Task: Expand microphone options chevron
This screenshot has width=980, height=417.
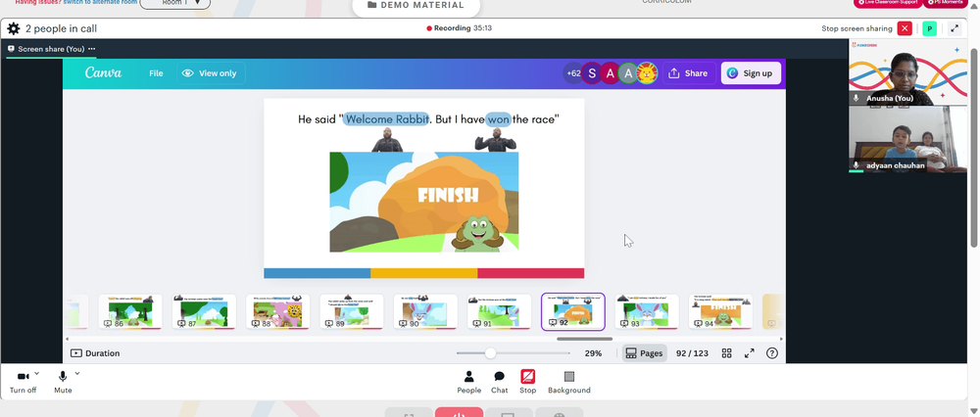Action: (x=77, y=373)
